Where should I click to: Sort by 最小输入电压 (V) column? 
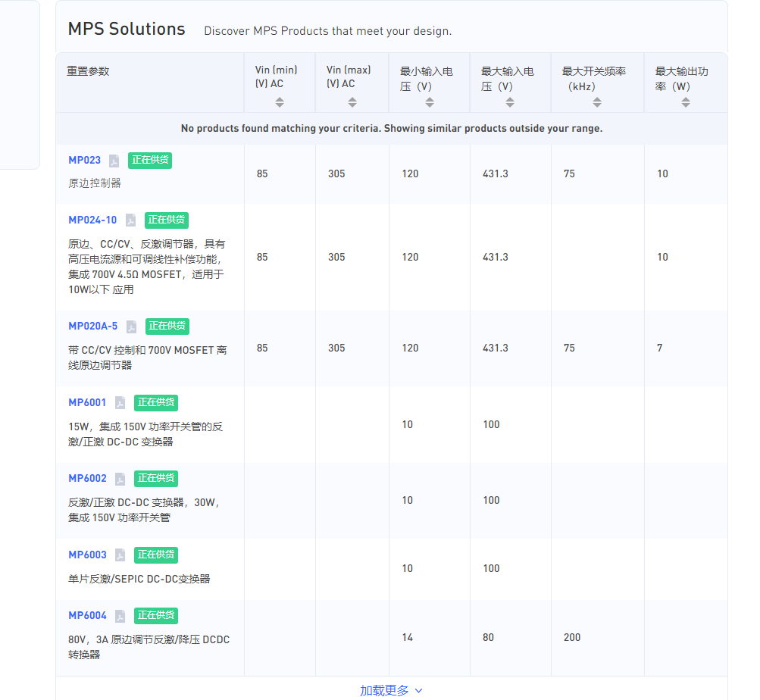point(430,102)
